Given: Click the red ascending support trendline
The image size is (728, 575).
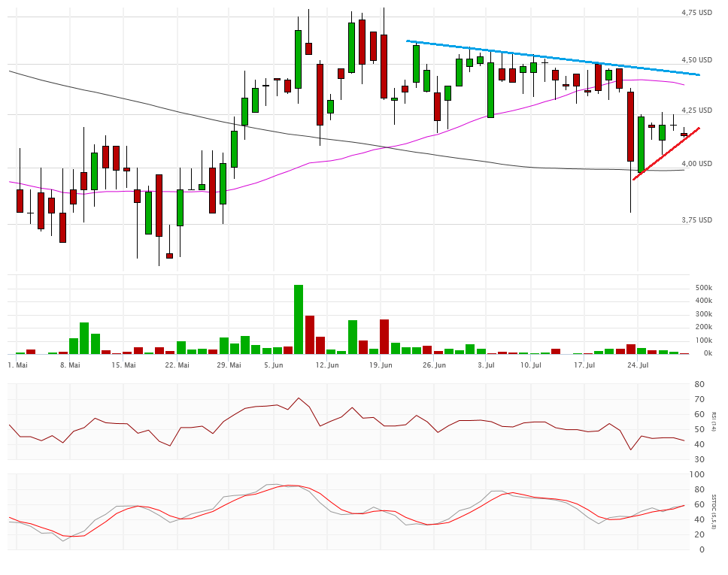Looking at the screenshot, I should pos(666,154).
